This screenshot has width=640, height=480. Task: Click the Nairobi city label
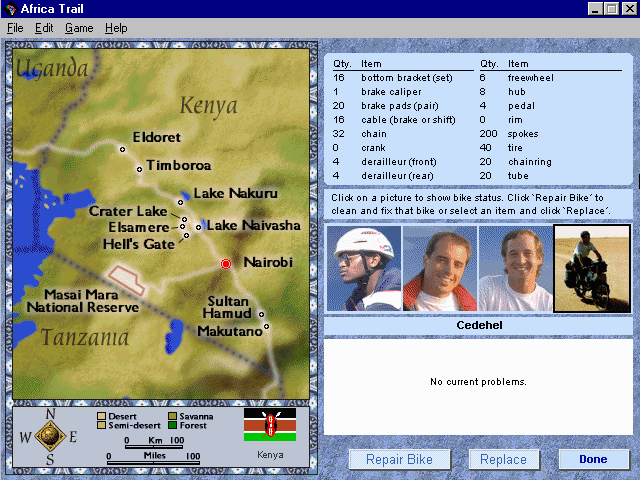[x=268, y=262]
